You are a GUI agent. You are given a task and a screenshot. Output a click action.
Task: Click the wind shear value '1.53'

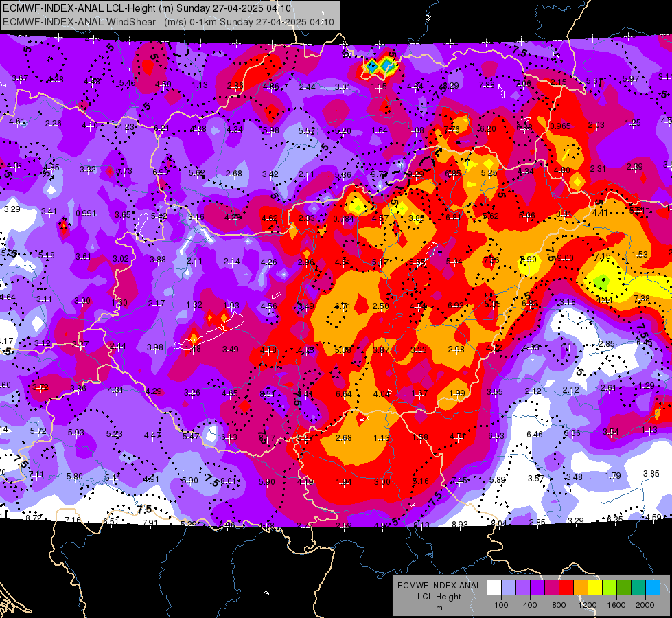click(640, 254)
